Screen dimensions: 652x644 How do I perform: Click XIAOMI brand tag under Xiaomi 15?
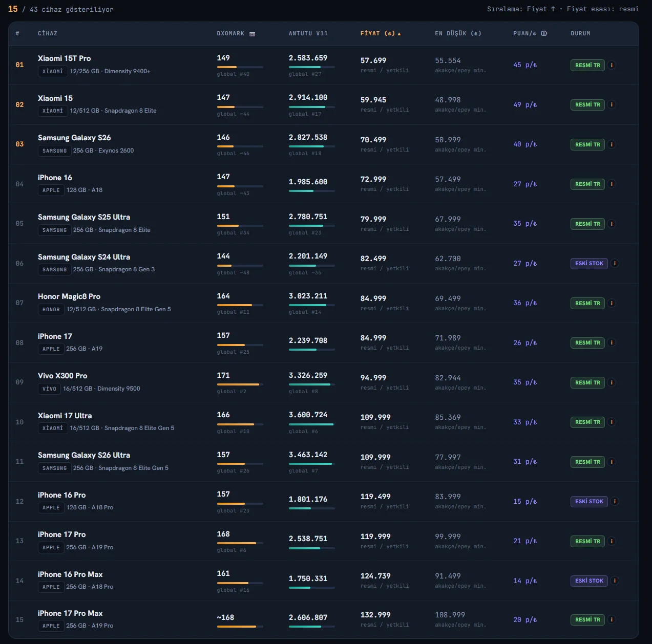(53, 111)
